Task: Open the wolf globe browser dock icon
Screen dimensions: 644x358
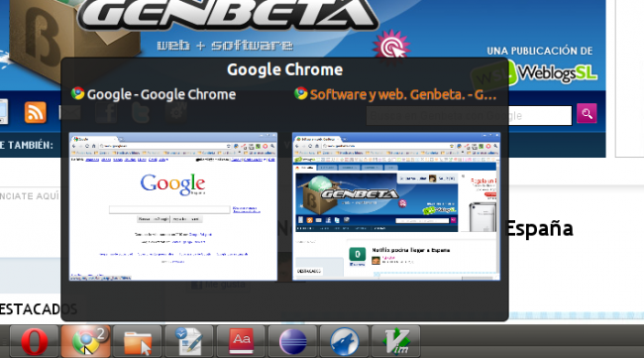Action: tap(344, 341)
